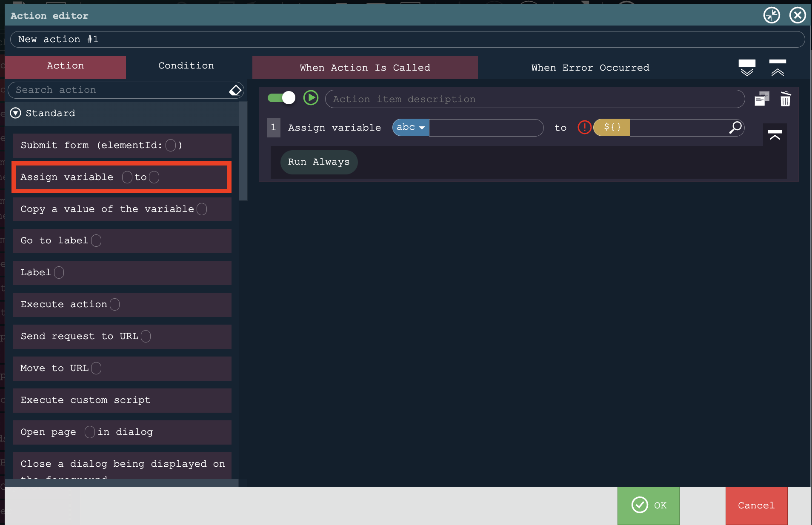Click the Run Always condition pill
Viewport: 812px width, 525px height.
(319, 162)
